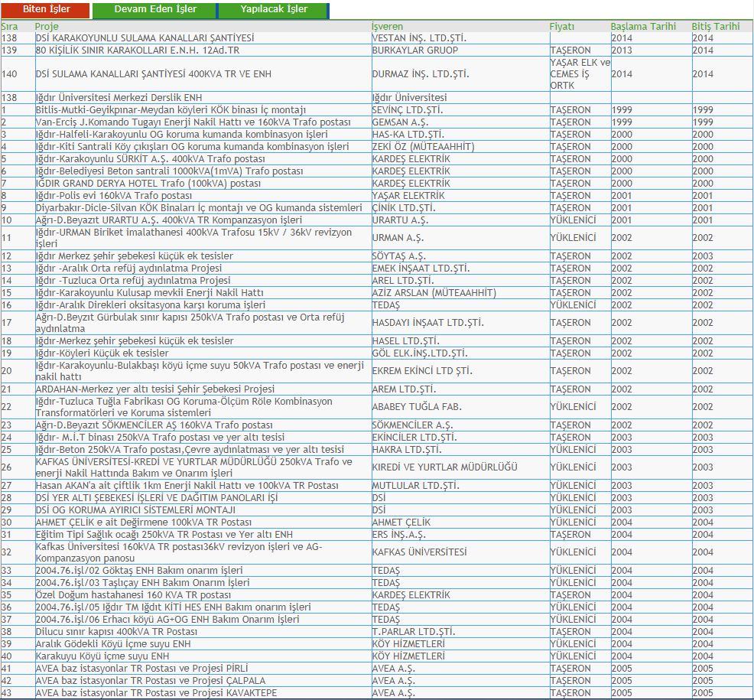
Task: Click GÖL ELK.İNŞ.LTD.ŞTİ. employer cell
Action: click(460, 353)
